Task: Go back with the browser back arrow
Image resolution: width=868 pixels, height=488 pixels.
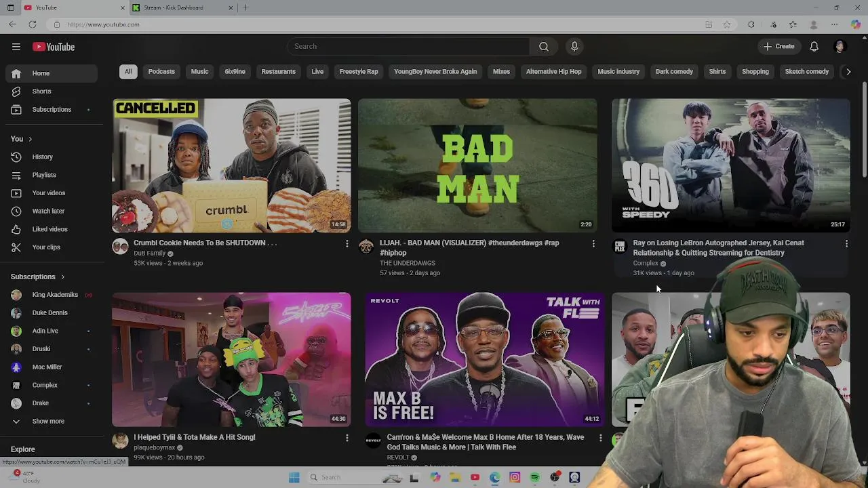Action: (x=13, y=24)
